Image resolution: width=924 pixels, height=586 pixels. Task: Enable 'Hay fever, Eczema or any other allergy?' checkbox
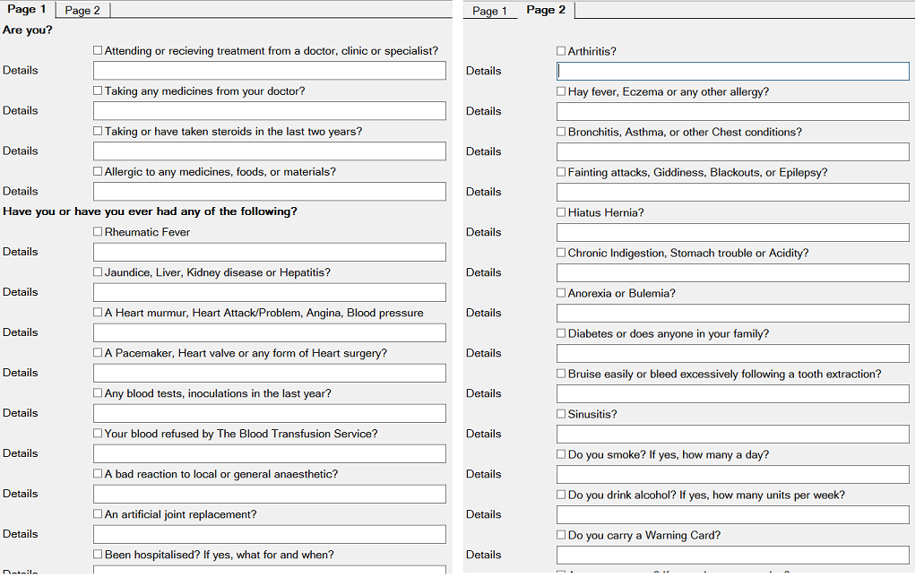tap(561, 90)
